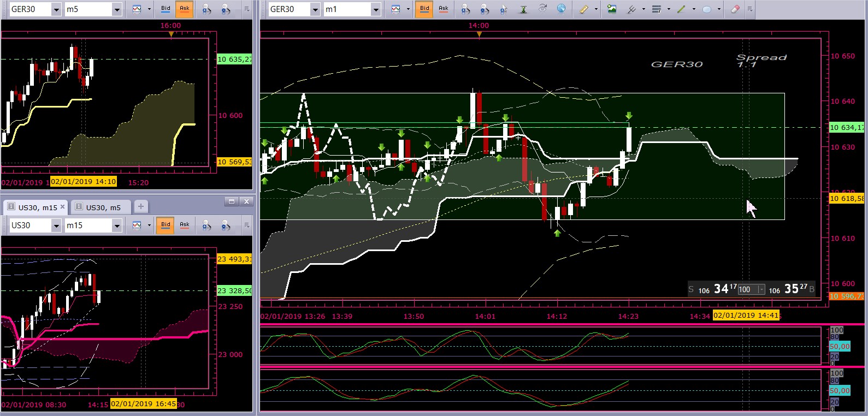Click the add image/snapshot icon
This screenshot has width=868, height=416.
point(612,9)
